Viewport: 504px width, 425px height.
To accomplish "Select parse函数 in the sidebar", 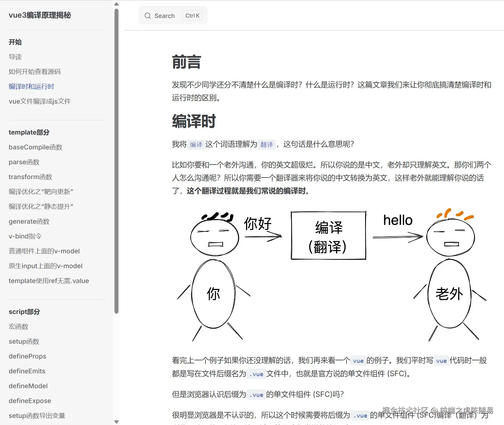I will [24, 162].
